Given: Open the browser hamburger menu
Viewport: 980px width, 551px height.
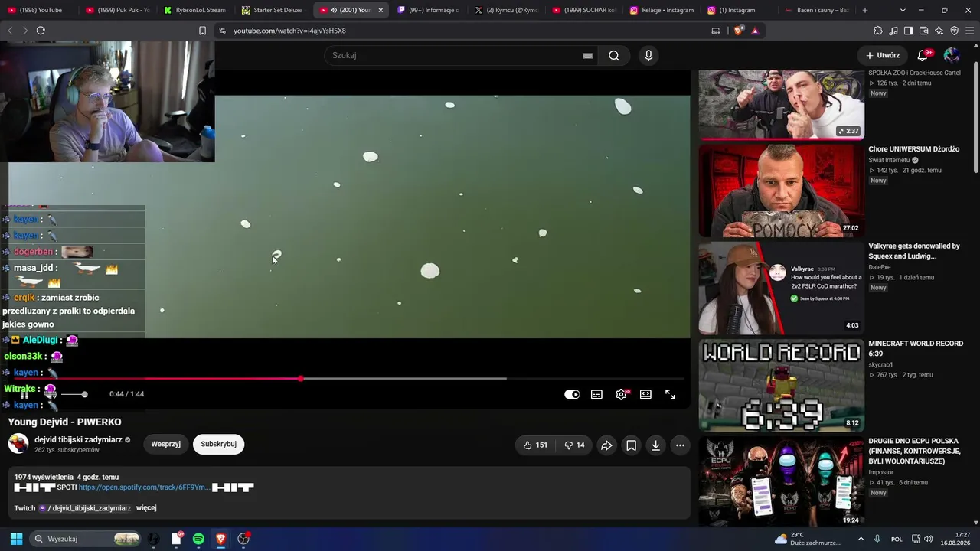Looking at the screenshot, I should tap(970, 31).
